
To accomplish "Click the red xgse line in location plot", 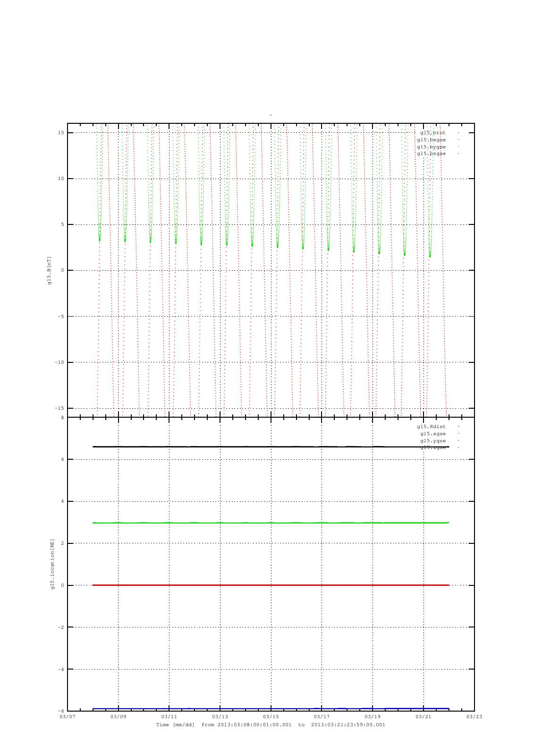I will tap(271, 585).
